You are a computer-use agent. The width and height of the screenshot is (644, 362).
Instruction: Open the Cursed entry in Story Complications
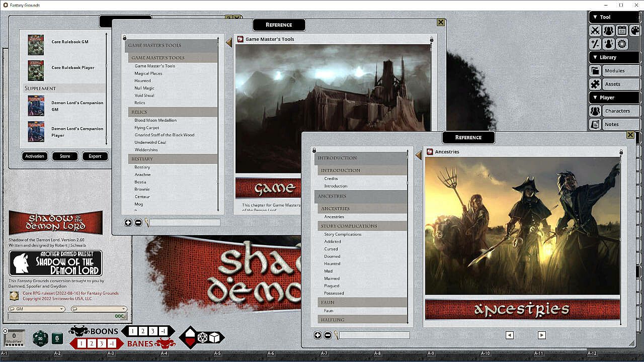(x=331, y=249)
